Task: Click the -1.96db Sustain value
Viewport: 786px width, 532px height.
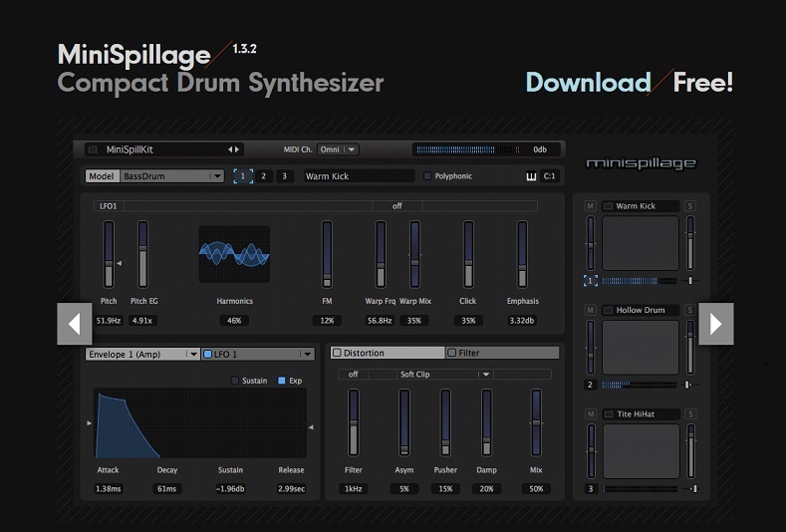Action: coord(230,489)
